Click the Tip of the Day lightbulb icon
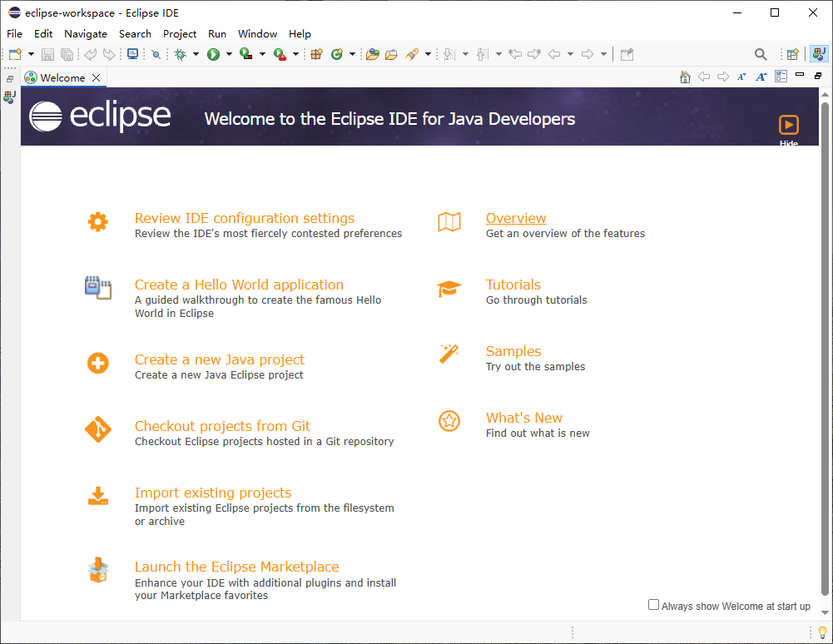833x644 pixels. click(x=822, y=632)
